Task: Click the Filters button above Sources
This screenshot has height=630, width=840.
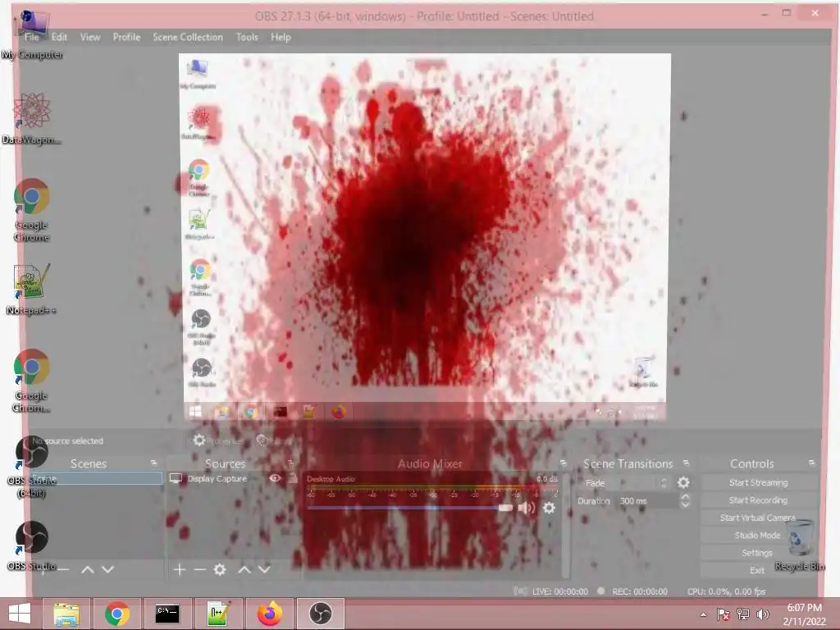Action: (x=277, y=441)
